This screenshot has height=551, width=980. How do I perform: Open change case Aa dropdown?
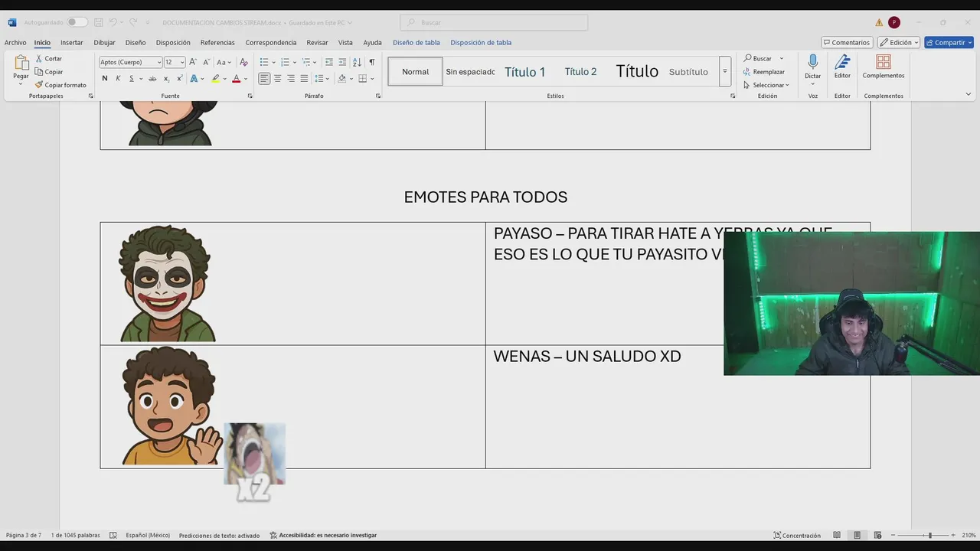(224, 62)
